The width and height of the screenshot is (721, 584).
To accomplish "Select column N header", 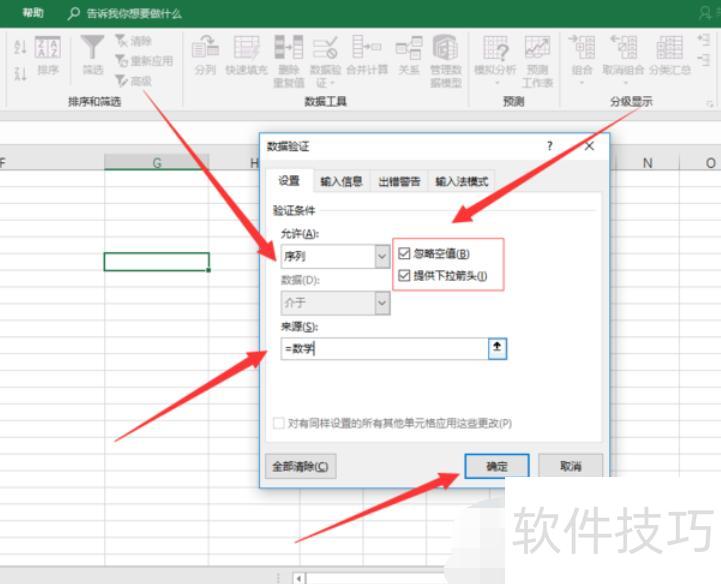I will (x=647, y=163).
